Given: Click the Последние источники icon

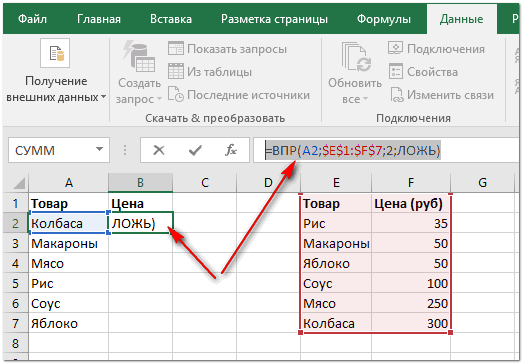Looking at the screenshot, I should coord(176,94).
